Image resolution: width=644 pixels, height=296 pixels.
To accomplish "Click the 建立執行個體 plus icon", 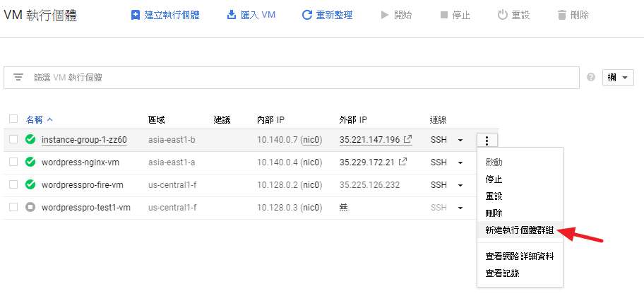I will (136, 15).
